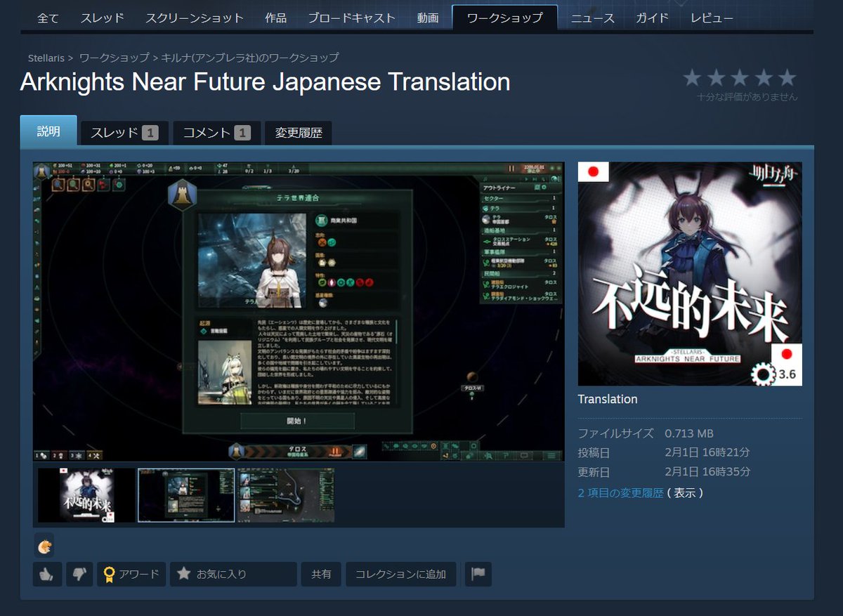This screenshot has width=843, height=616.
Task: Open the スレッド 1 item tab
Action: 124,133
